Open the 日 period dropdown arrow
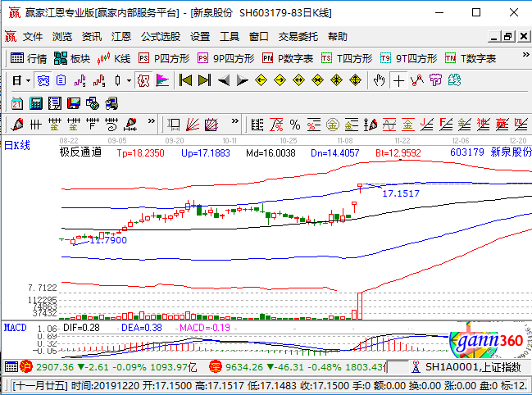The height and width of the screenshot is (395, 532). pyautogui.click(x=28, y=80)
